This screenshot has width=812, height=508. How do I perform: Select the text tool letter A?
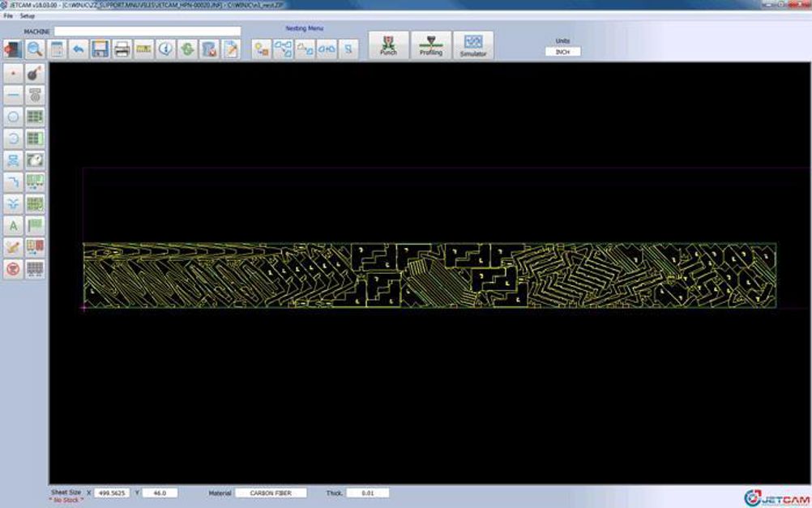(13, 226)
